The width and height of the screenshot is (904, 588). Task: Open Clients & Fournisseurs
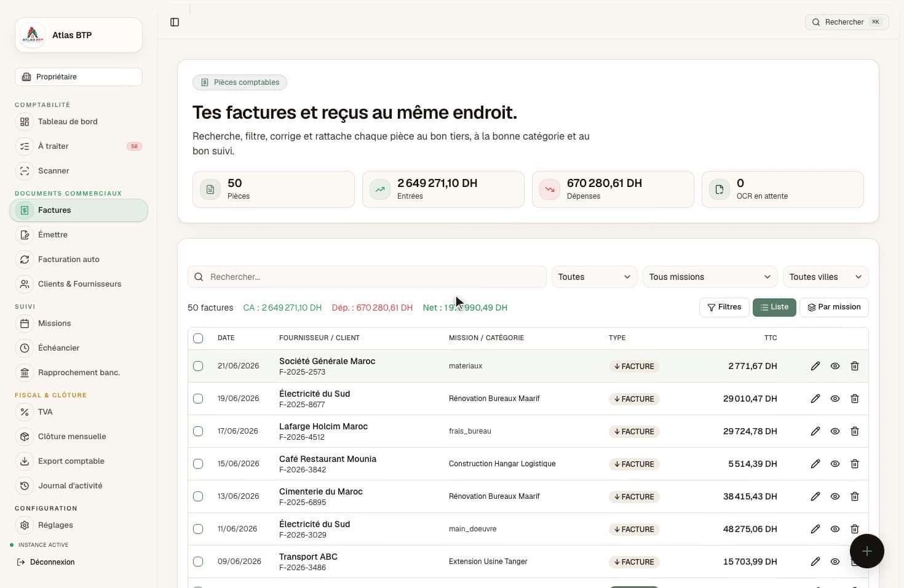click(79, 284)
